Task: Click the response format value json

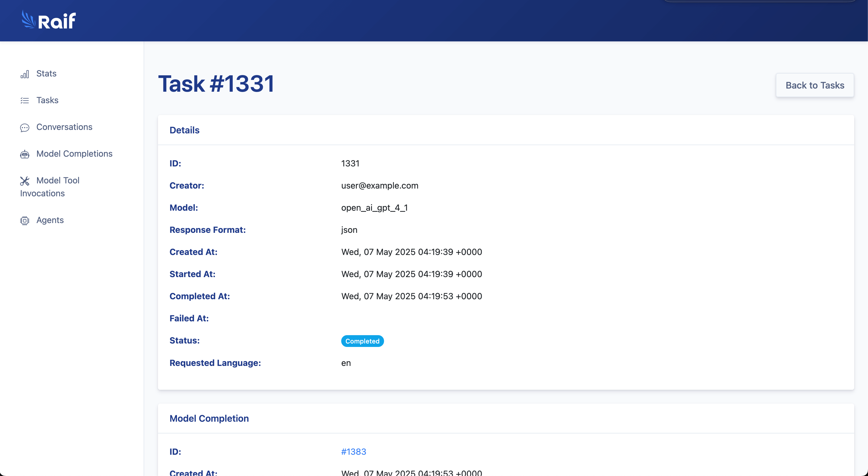Action: pyautogui.click(x=349, y=230)
